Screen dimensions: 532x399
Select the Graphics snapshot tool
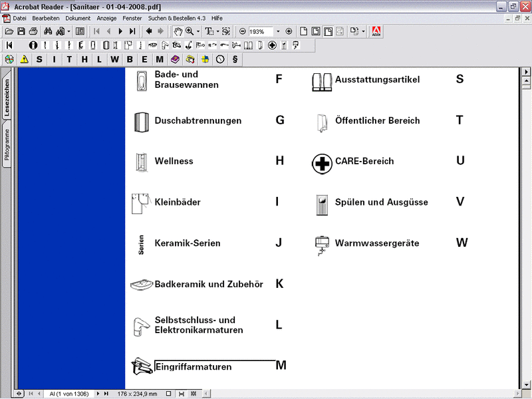[x=226, y=31]
